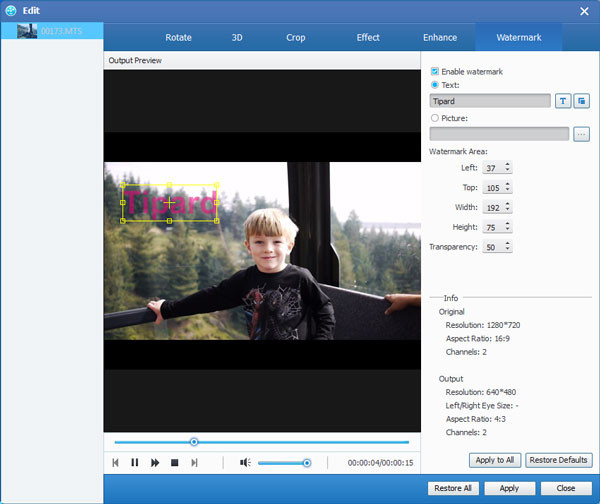This screenshot has width=600, height=504.
Task: Click the font settings T icon
Action: 563,101
